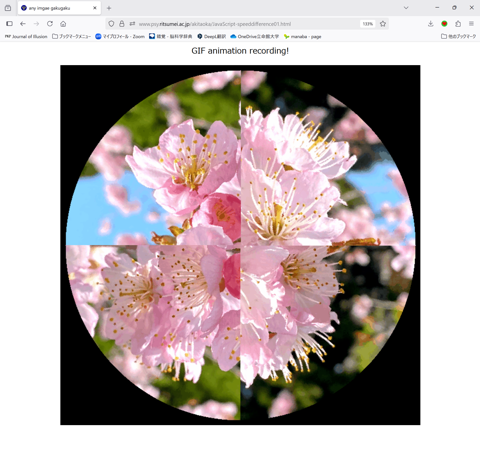This screenshot has width=480, height=462.
Task: Open the Firefox application menu
Action: (x=471, y=24)
